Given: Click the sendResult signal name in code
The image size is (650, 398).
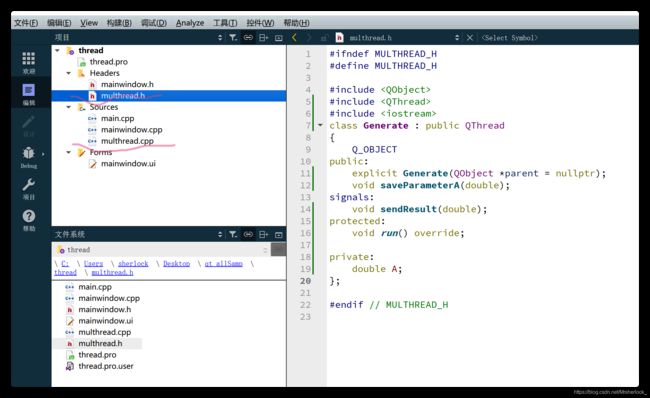Looking at the screenshot, I should point(408,209).
